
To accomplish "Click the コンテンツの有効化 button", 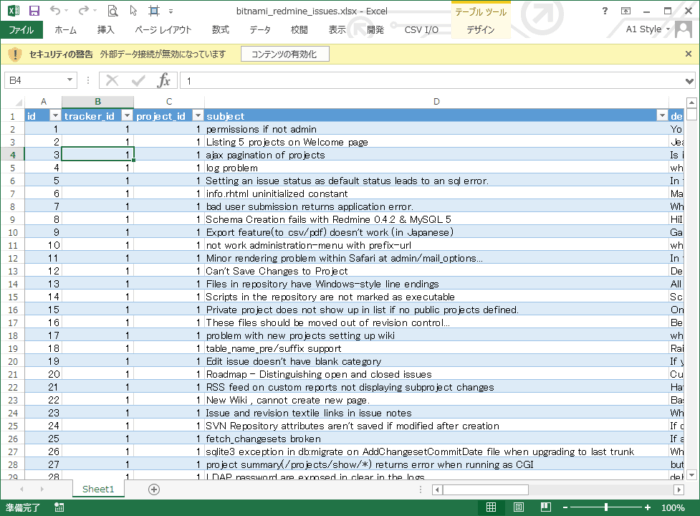I will click(x=285, y=54).
